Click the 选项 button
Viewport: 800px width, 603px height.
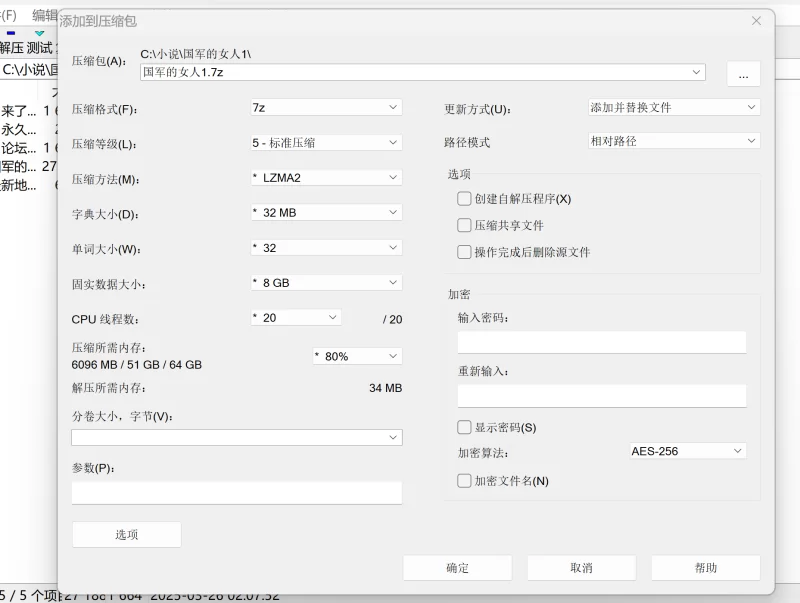tap(127, 535)
